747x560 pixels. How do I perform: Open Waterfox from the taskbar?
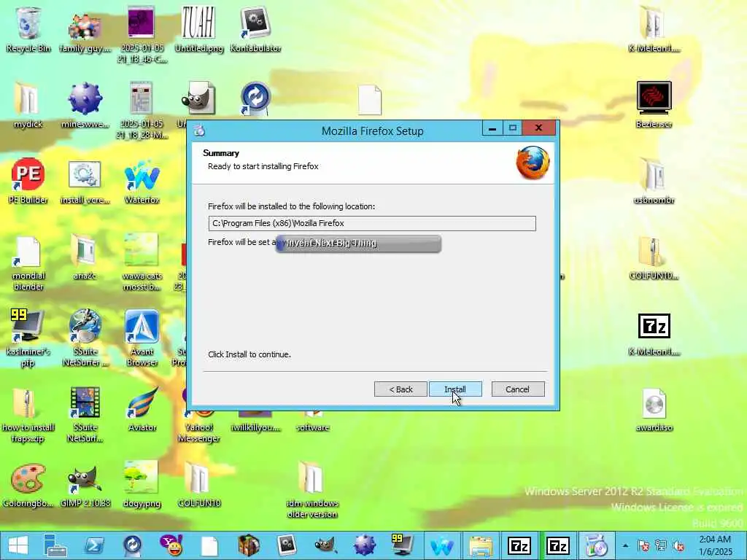tap(441, 545)
